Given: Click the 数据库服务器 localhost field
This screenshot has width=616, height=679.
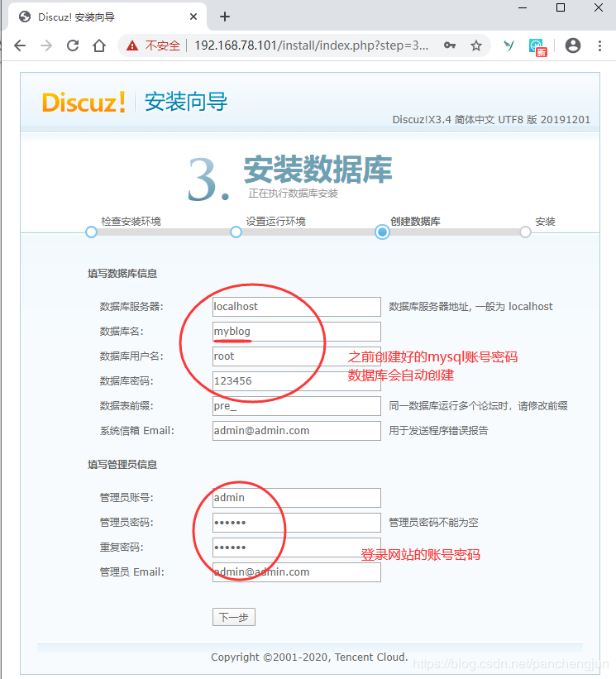Looking at the screenshot, I should (x=297, y=307).
